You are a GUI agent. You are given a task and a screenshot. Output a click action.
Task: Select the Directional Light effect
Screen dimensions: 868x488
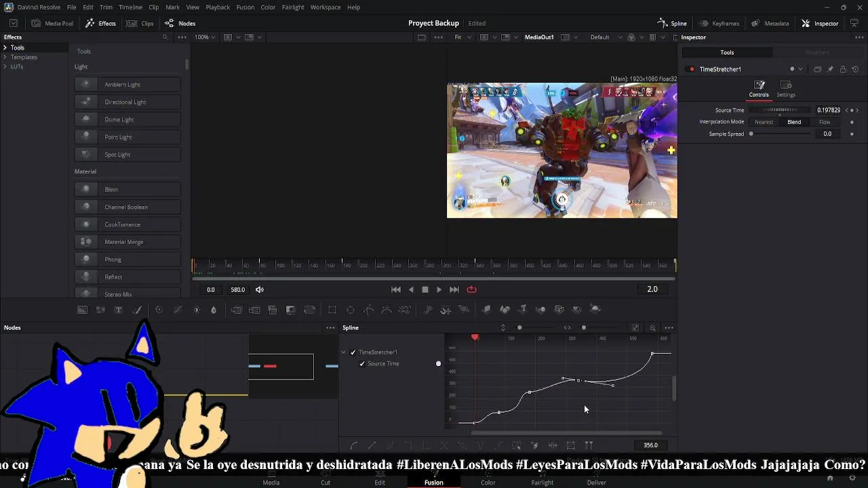127,102
